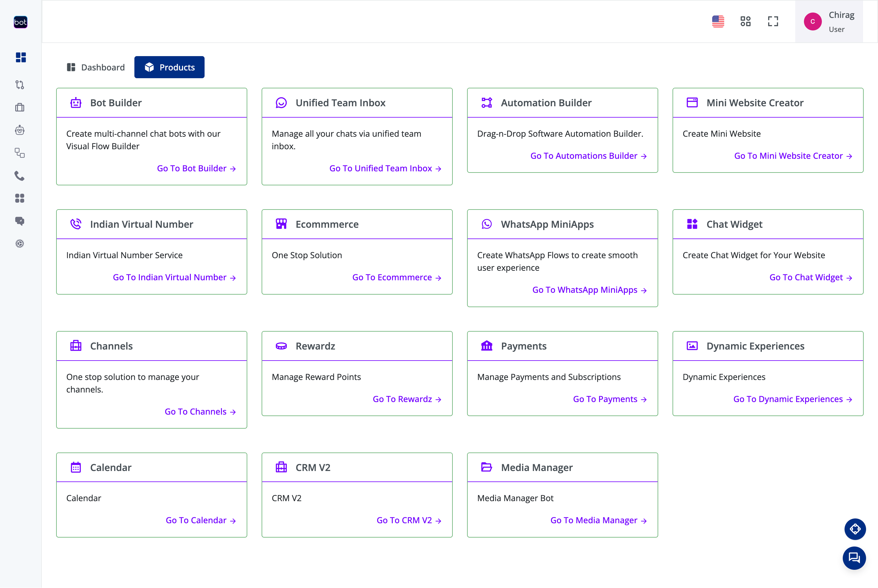Open Go To Unified Team Inbox link
Image resolution: width=878 pixels, height=588 pixels.
[385, 168]
